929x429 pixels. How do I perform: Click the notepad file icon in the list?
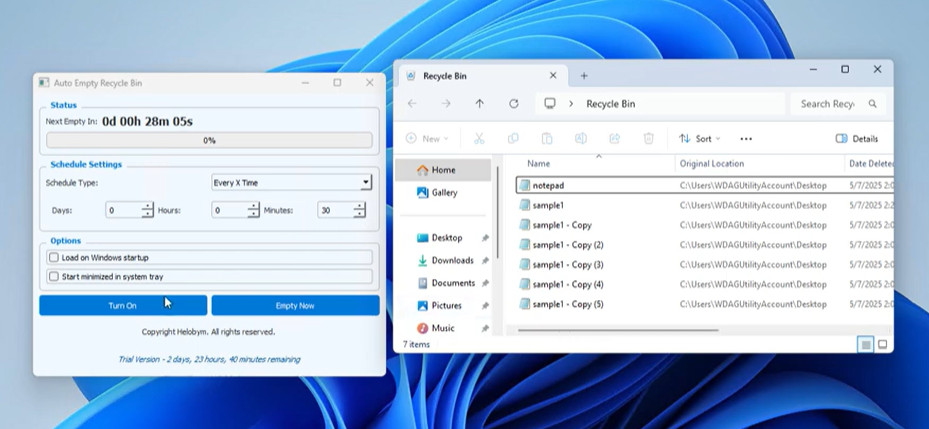click(x=524, y=185)
